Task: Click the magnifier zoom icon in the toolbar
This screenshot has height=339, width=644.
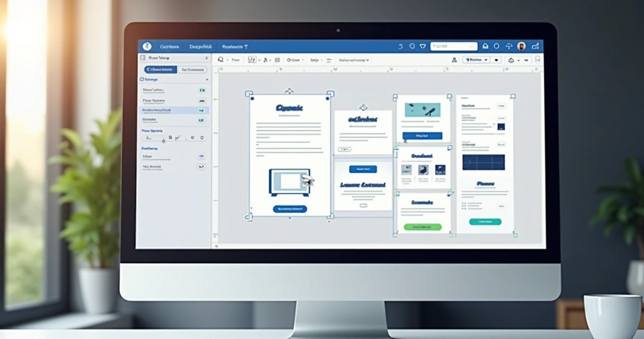Action: (221, 60)
